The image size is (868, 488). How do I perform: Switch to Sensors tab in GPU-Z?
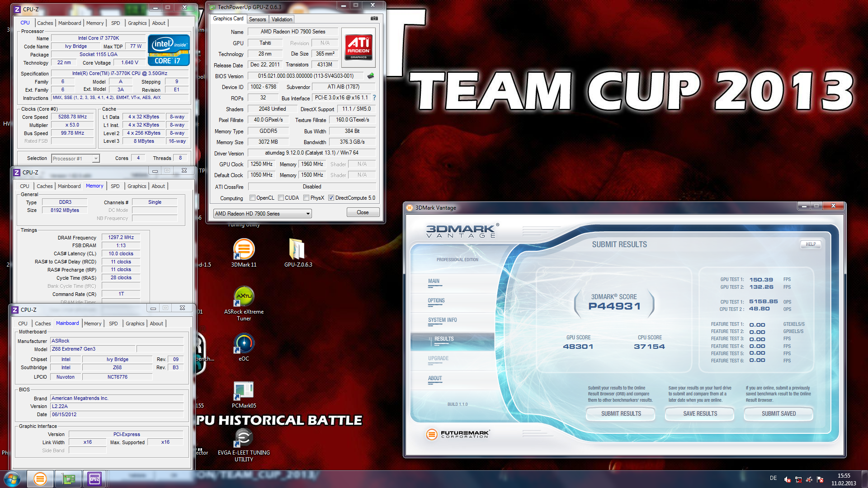tap(257, 19)
